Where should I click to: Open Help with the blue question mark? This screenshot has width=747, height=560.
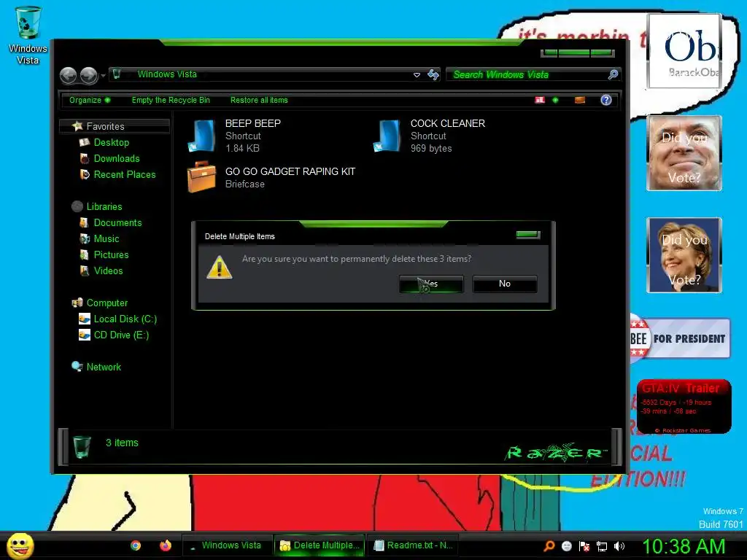click(x=605, y=100)
